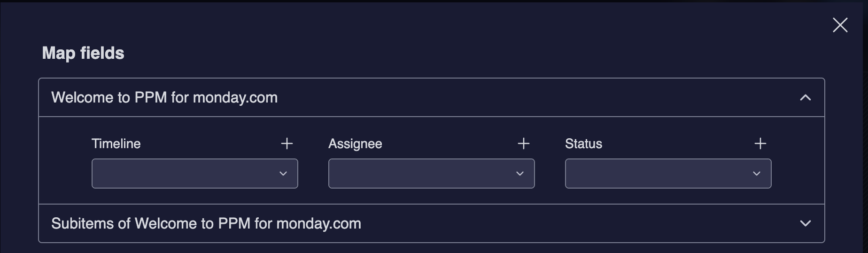Open the Assignee dropdown arrow
868x253 pixels.
click(520, 174)
